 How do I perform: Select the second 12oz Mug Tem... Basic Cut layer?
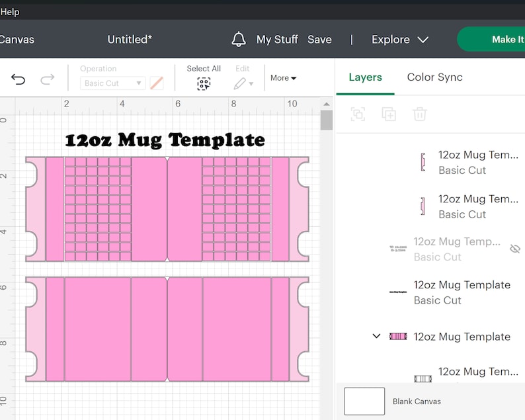[x=469, y=206]
